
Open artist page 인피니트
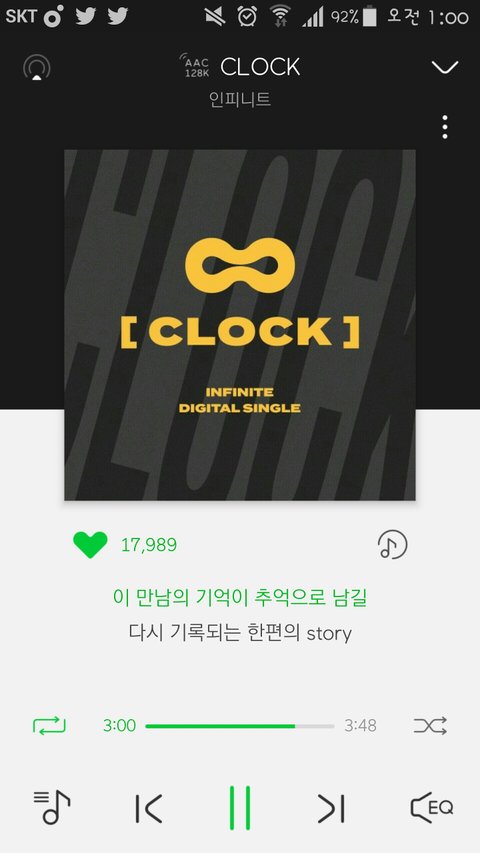pos(240,100)
